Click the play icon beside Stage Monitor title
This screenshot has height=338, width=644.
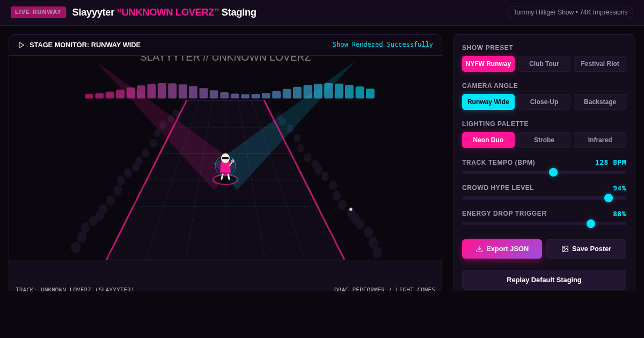(x=21, y=45)
